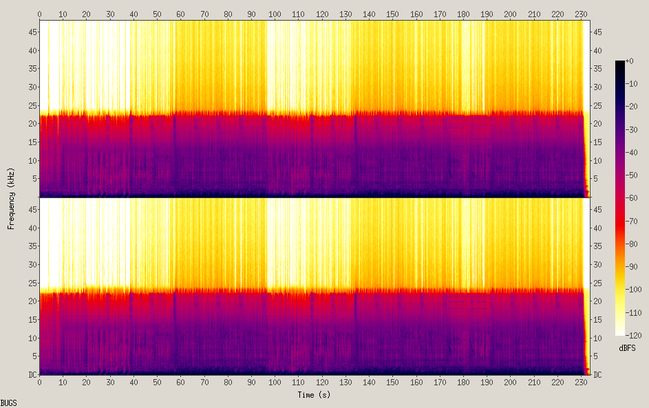Click the "180" tick on the top time axis
The height and width of the screenshot is (408, 649).
coord(463,14)
